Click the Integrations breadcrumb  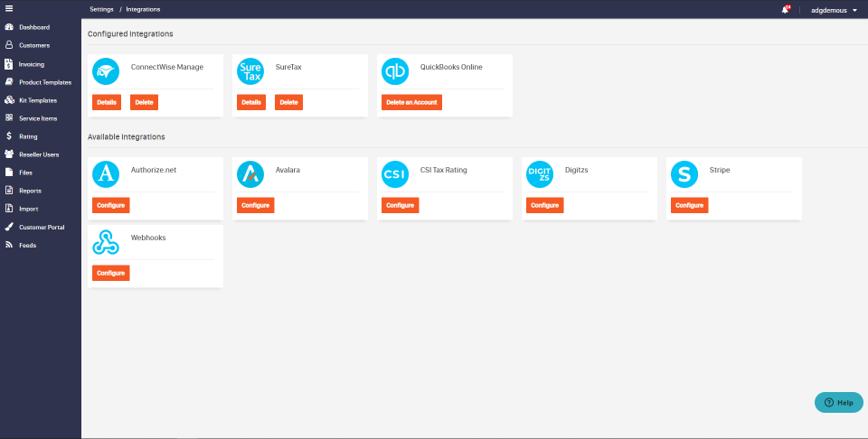(x=144, y=9)
